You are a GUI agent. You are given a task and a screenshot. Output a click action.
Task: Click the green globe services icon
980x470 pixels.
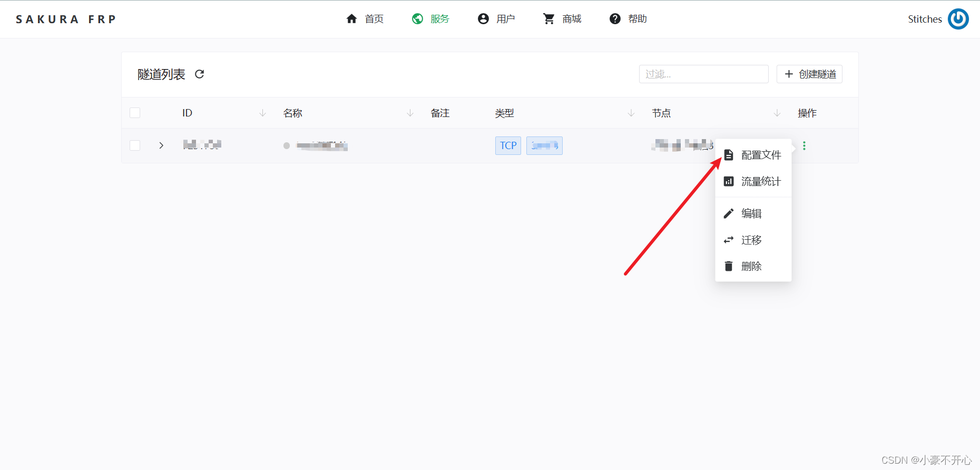click(417, 19)
